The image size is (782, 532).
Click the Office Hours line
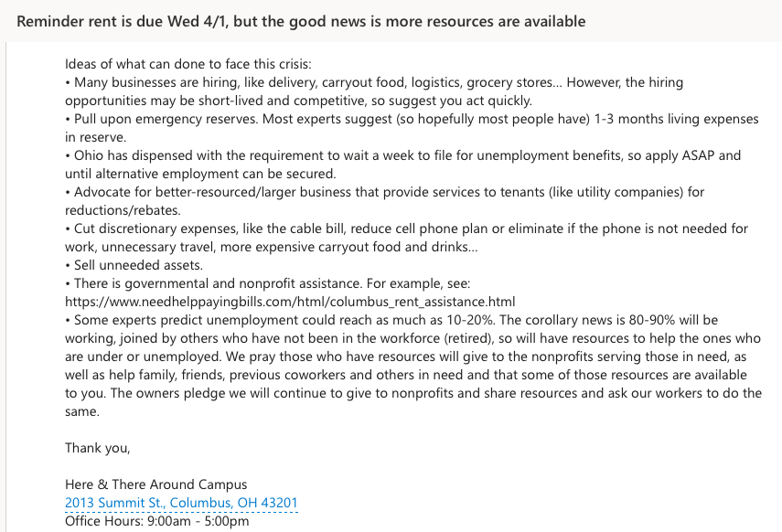click(156, 521)
